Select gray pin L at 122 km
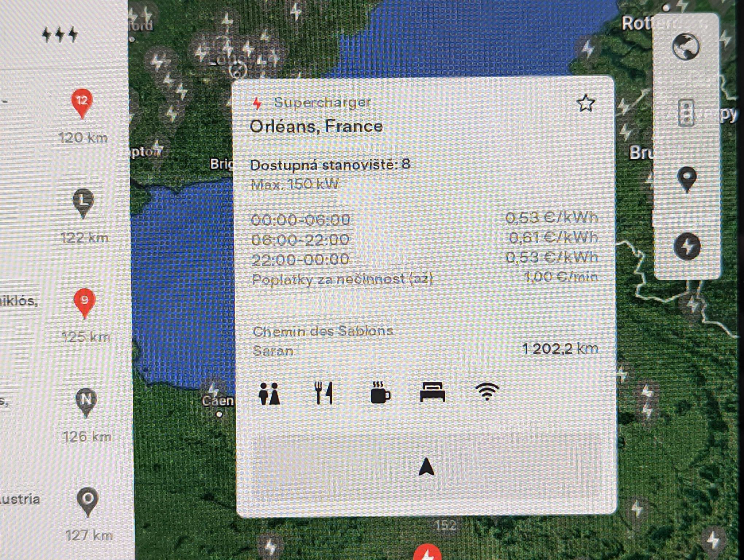 coord(83,204)
